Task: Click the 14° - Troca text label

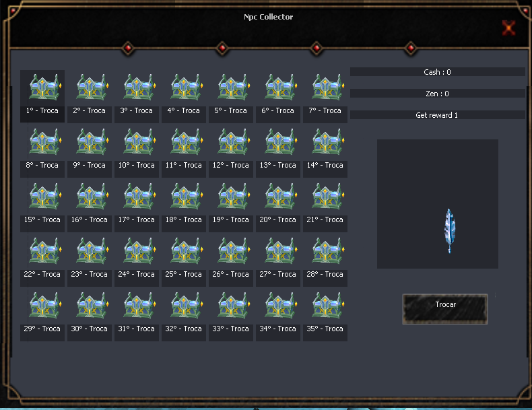Action: [x=325, y=165]
